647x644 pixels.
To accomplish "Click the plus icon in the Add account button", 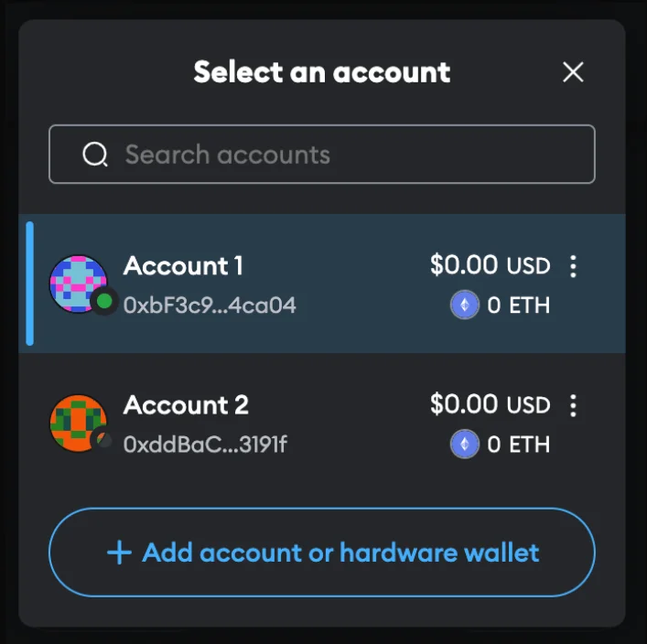I will click(119, 553).
